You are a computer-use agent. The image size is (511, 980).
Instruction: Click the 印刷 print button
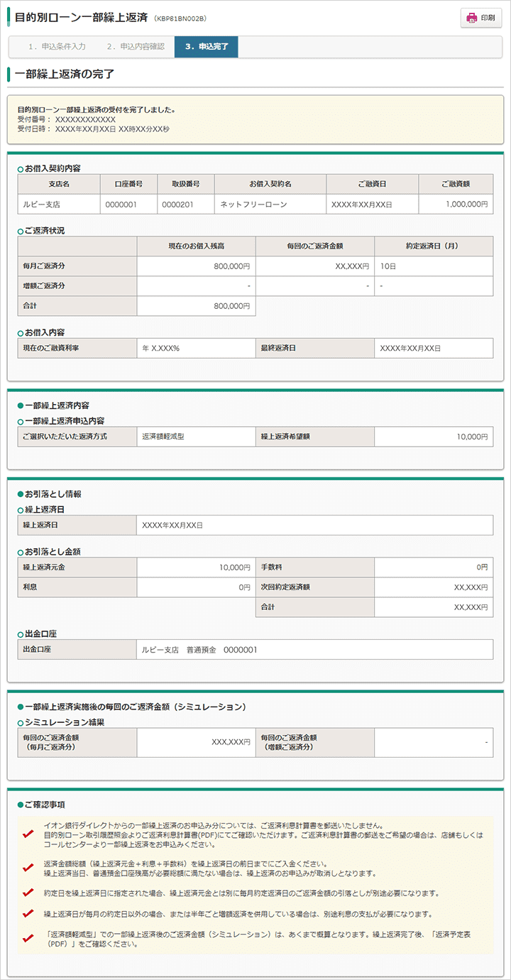480,18
